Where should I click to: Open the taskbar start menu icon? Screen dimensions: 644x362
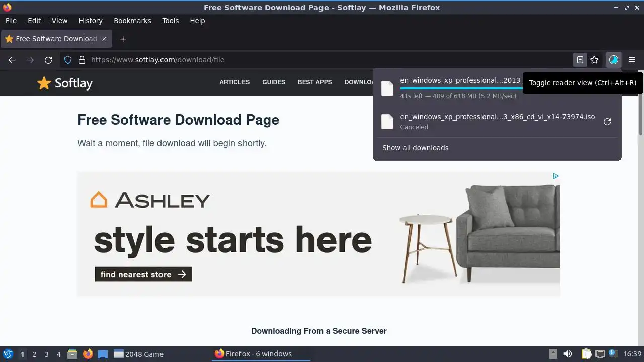tap(8, 354)
